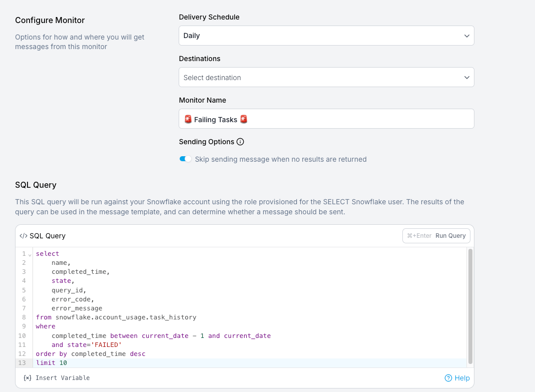Collapse the code fold arrow on line 1
This screenshot has height=392, width=535.
(30, 255)
